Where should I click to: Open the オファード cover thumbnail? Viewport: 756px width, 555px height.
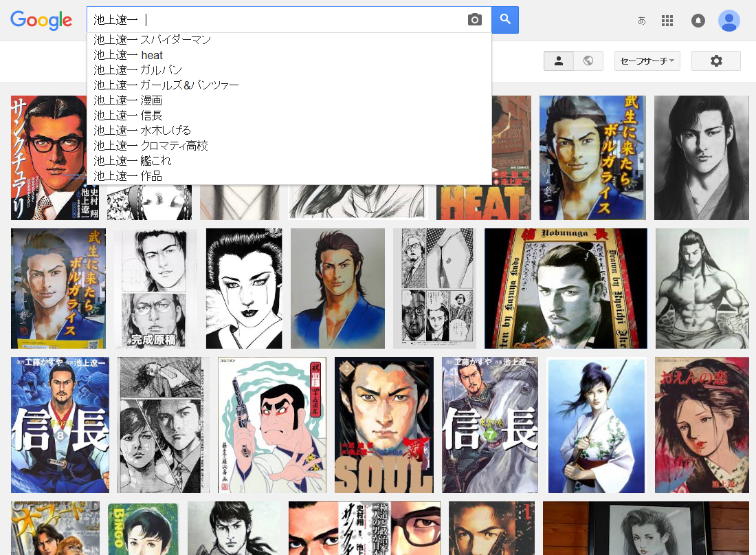(x=56, y=528)
